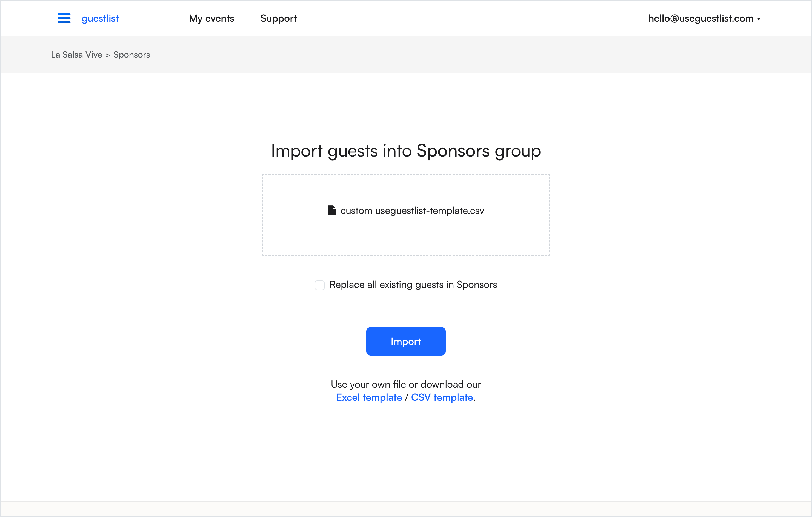Click the guestlist logo
The height and width of the screenshot is (517, 812).
(100, 18)
